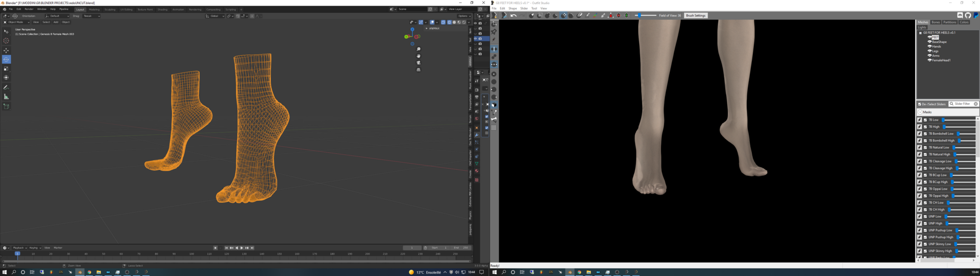Switch to the Modeling workspace tab
The height and width of the screenshot is (276, 980).
coord(94,9)
